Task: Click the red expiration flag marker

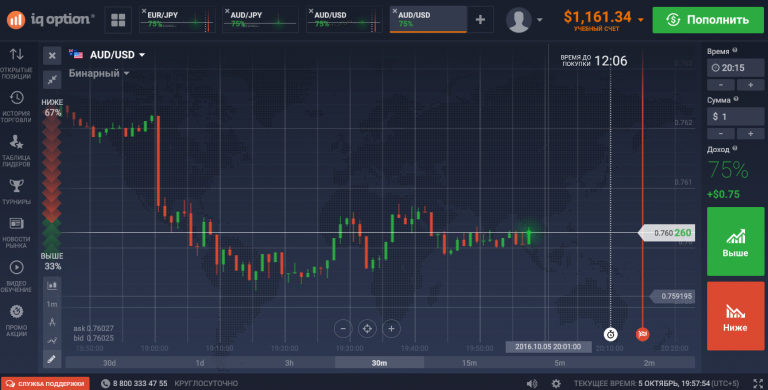Action: [x=643, y=334]
